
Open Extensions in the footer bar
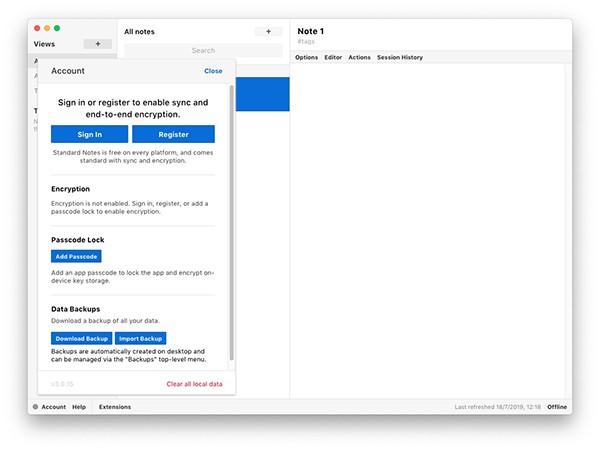point(115,407)
